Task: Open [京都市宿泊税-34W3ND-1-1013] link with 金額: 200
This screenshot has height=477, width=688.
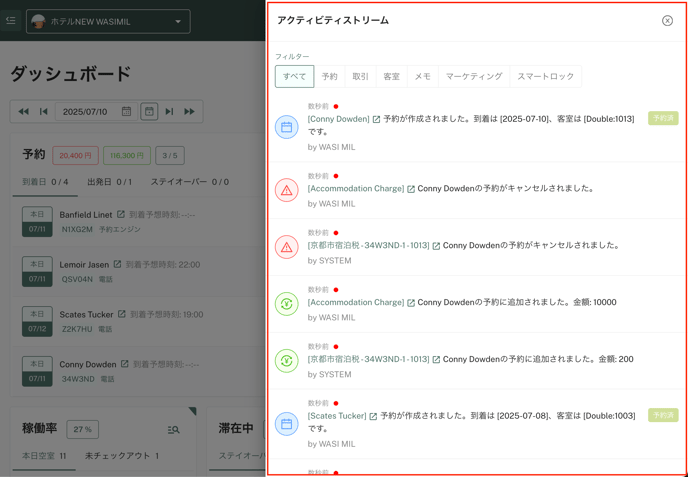Action: pyautogui.click(x=369, y=359)
